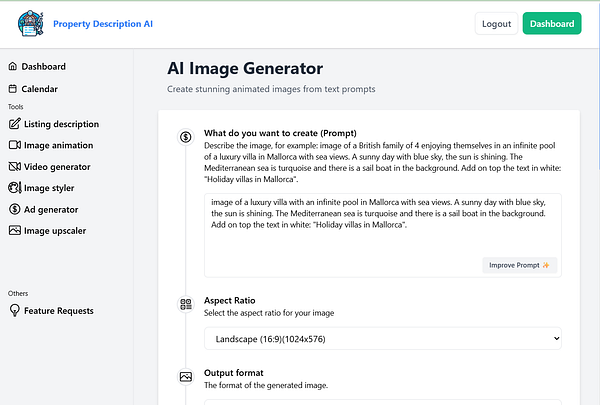Click the Dashboard home icon in sidebar
This screenshot has height=405, width=600.
point(13,66)
